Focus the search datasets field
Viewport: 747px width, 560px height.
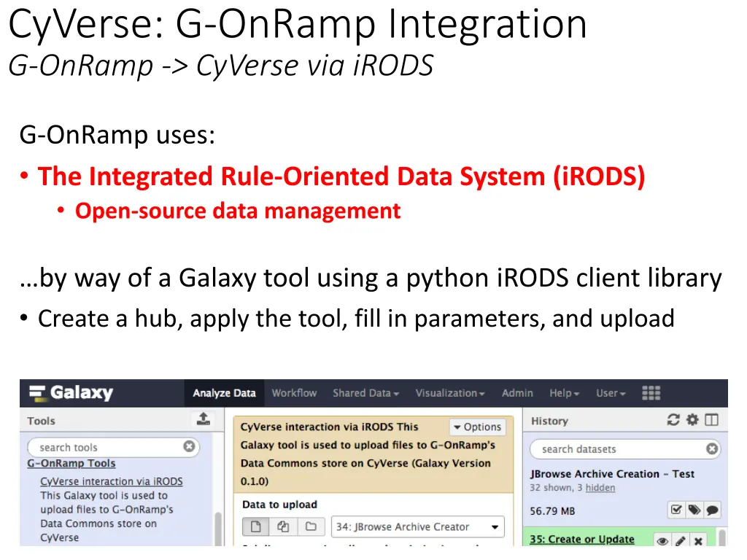[625, 449]
